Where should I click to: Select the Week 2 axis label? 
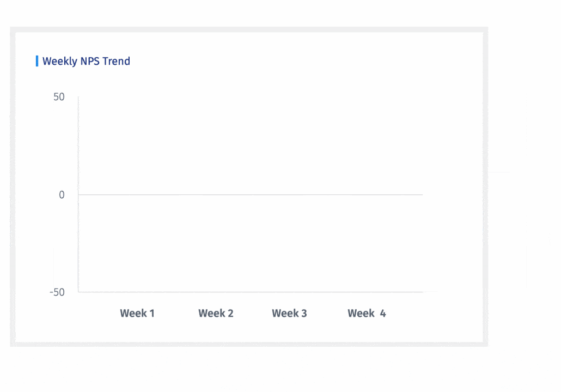(216, 313)
